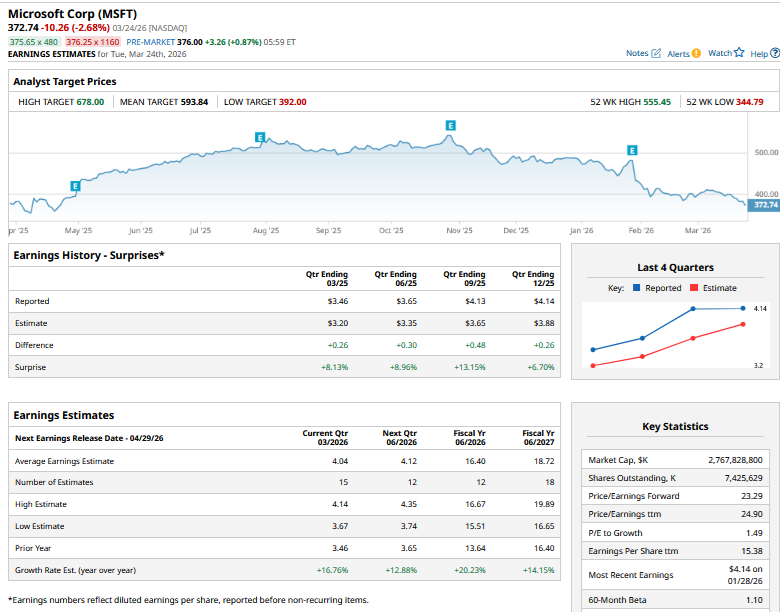
Task: Click the green bid quote 375.65 x 480
Action: [x=34, y=42]
